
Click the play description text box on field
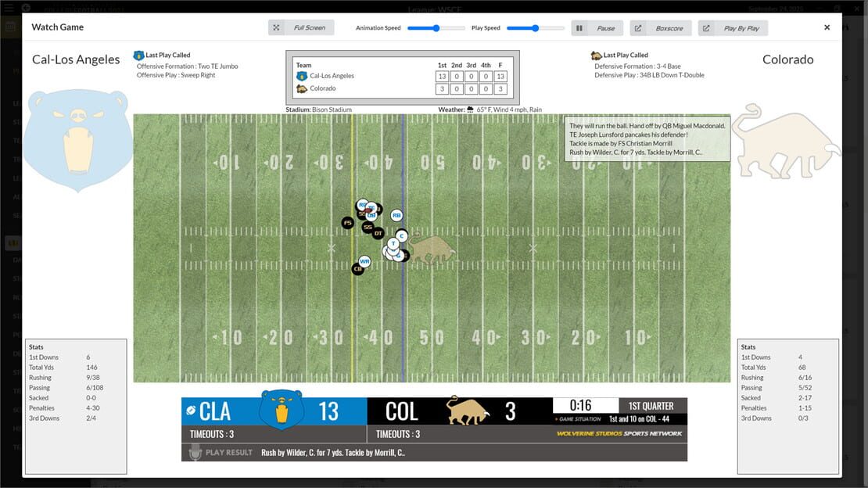pos(647,139)
